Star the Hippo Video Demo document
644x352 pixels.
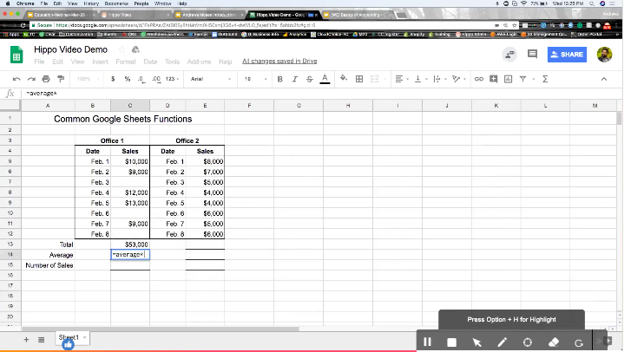click(x=122, y=49)
